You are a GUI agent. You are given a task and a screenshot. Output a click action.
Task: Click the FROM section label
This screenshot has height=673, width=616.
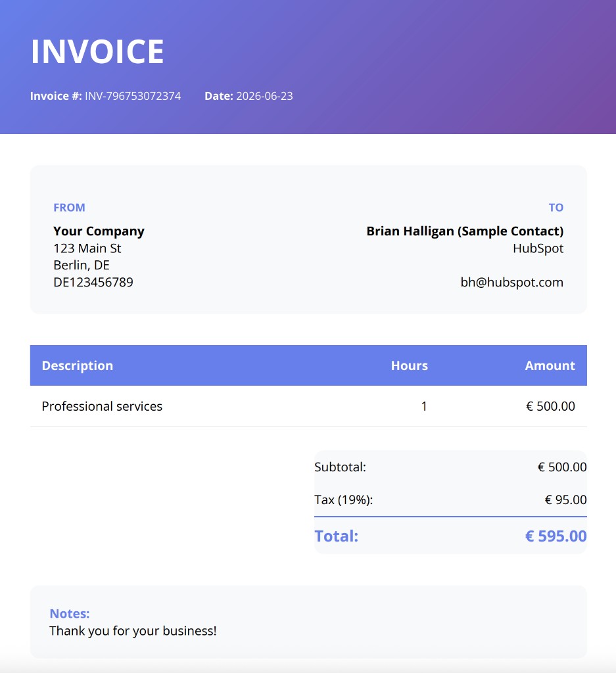[x=69, y=207]
